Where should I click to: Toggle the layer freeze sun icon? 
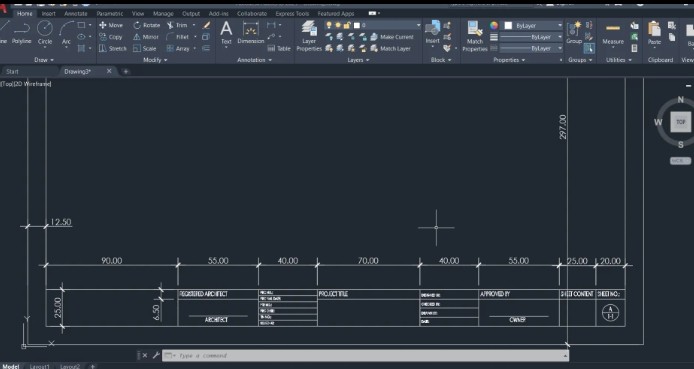pos(338,25)
